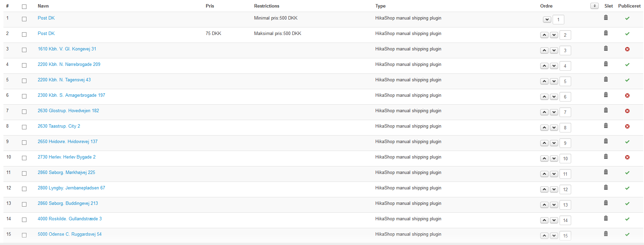Delete the row 1 Post DK shipping method
Image resolution: width=644 pixels, height=245 pixels.
[x=606, y=17]
